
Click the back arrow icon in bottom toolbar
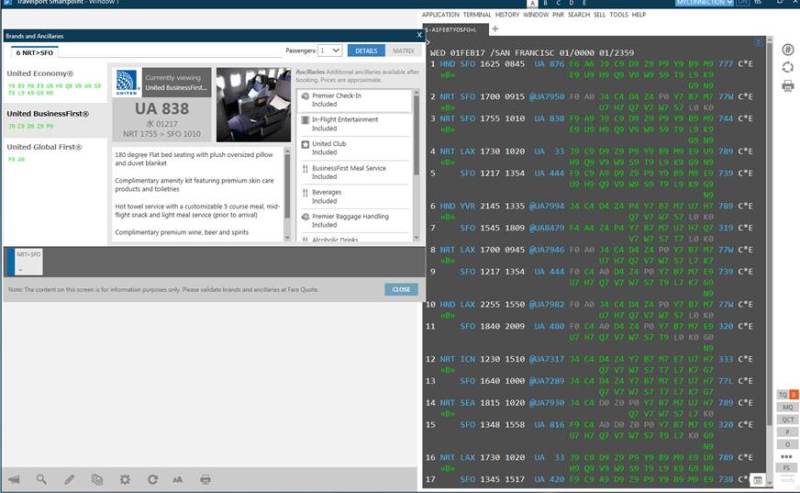pyautogui.click(x=14, y=479)
